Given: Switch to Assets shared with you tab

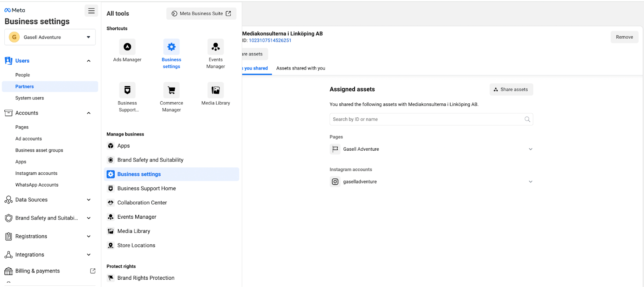Looking at the screenshot, I should tap(301, 68).
